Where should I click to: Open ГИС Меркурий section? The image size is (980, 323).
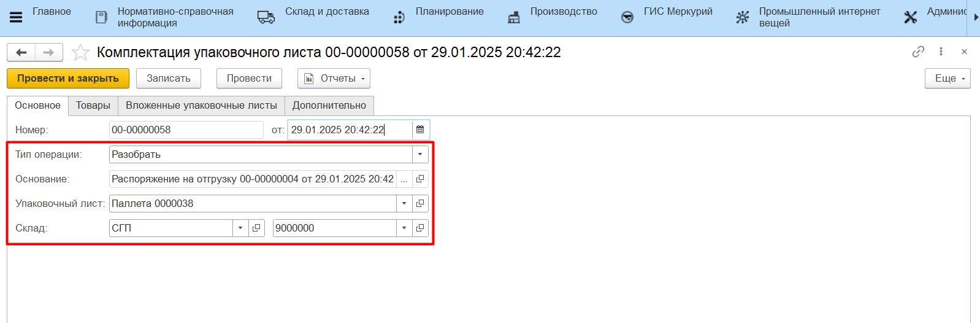click(678, 12)
